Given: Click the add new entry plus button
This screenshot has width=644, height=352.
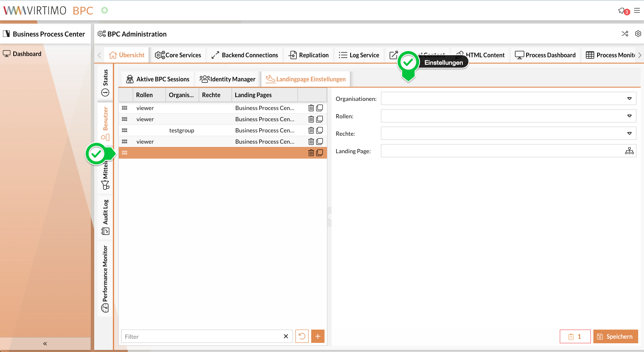Looking at the screenshot, I should click(318, 336).
